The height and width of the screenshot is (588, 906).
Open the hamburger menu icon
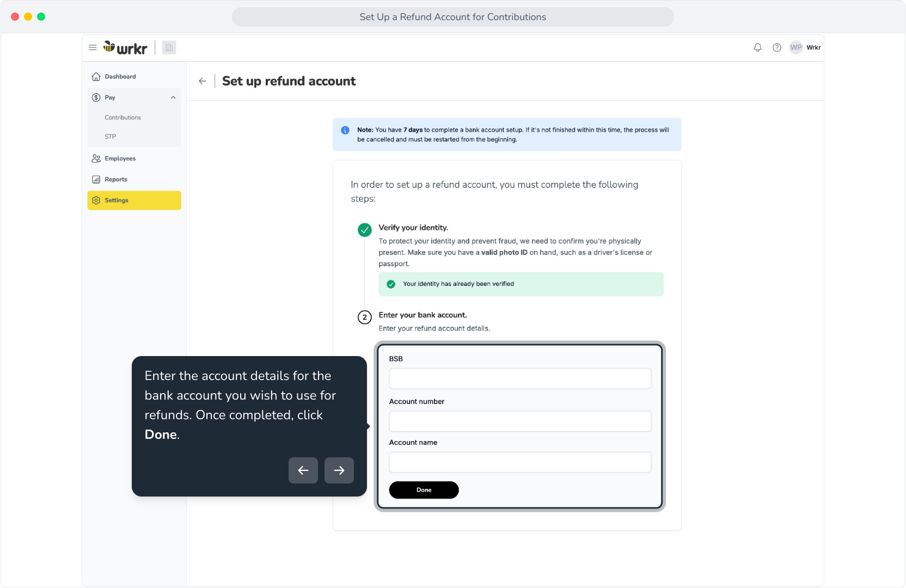[x=93, y=47]
